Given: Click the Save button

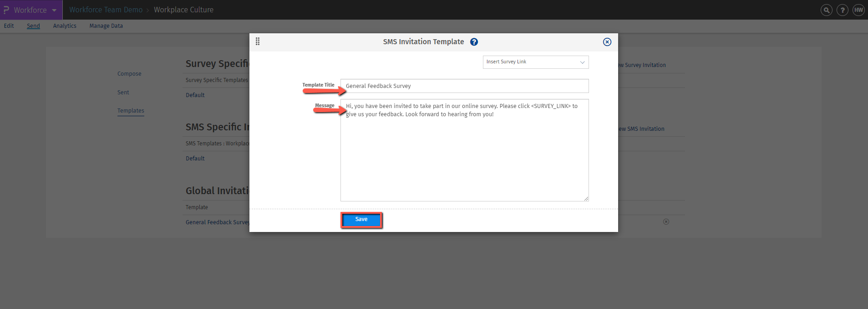Looking at the screenshot, I should (361, 220).
